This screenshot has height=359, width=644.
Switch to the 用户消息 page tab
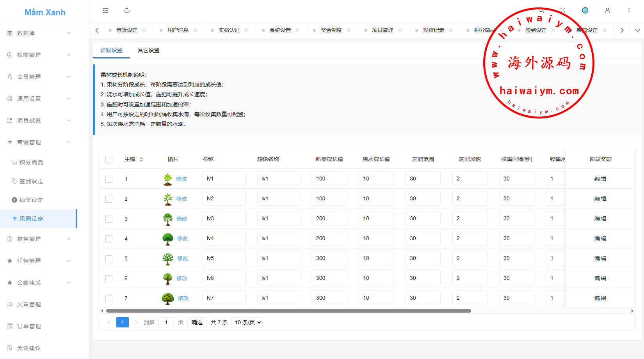178,30
